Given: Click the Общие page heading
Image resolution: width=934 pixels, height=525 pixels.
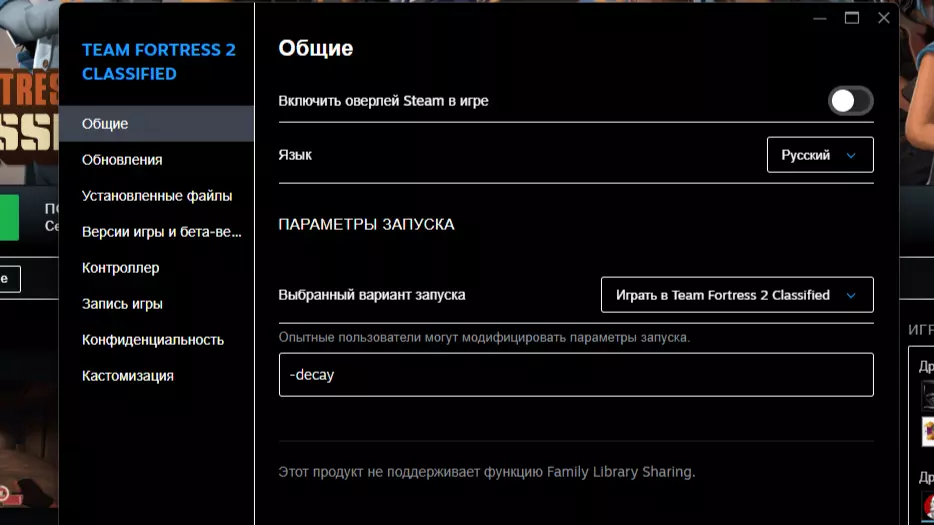Looking at the screenshot, I should click(x=316, y=48).
